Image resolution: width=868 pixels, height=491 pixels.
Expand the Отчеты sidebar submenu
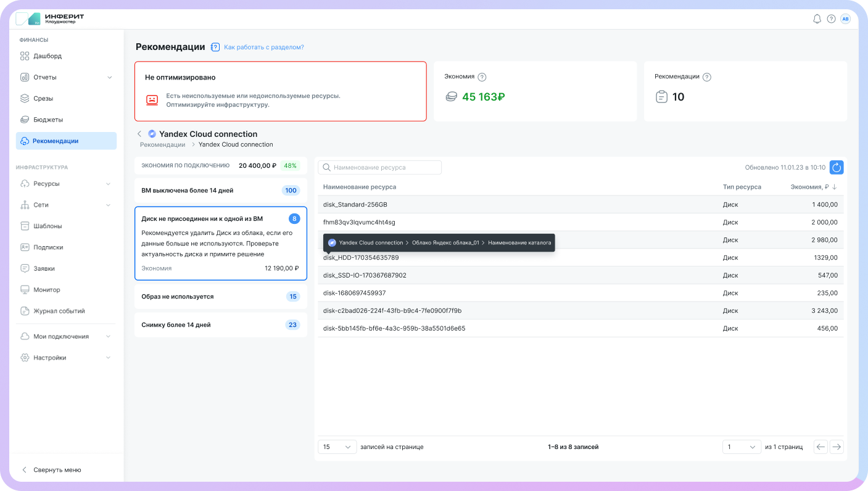(x=109, y=78)
